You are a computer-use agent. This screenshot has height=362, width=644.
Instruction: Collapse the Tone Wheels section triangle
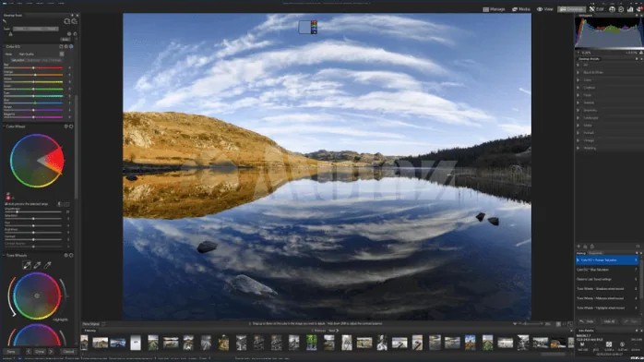(x=4, y=255)
